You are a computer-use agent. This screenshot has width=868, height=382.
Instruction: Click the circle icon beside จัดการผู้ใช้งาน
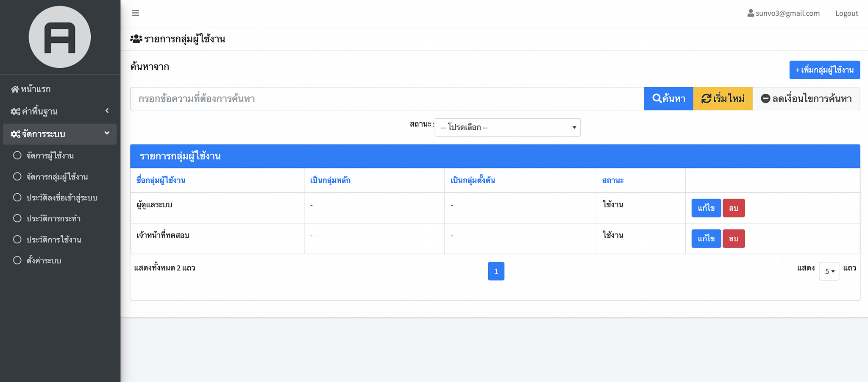pos(17,155)
